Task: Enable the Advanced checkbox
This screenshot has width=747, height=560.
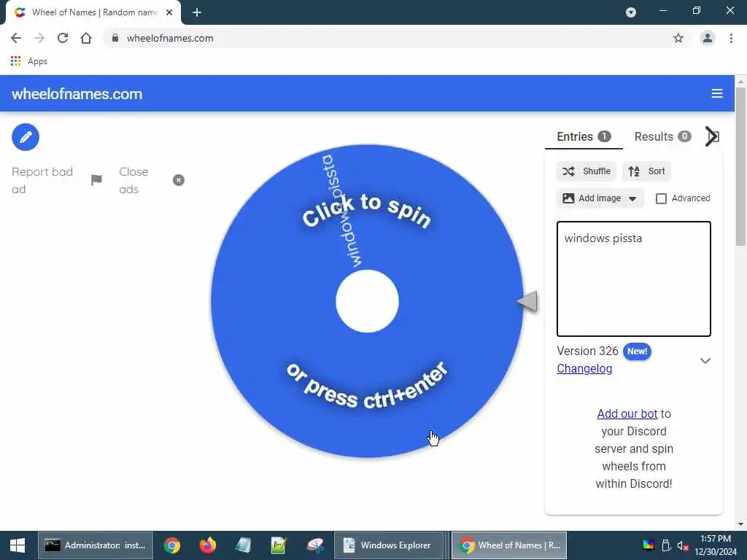Action: [x=661, y=198]
